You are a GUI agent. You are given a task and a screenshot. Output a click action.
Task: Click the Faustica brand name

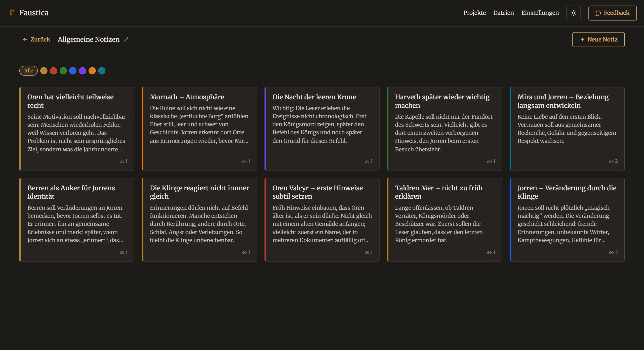point(34,13)
